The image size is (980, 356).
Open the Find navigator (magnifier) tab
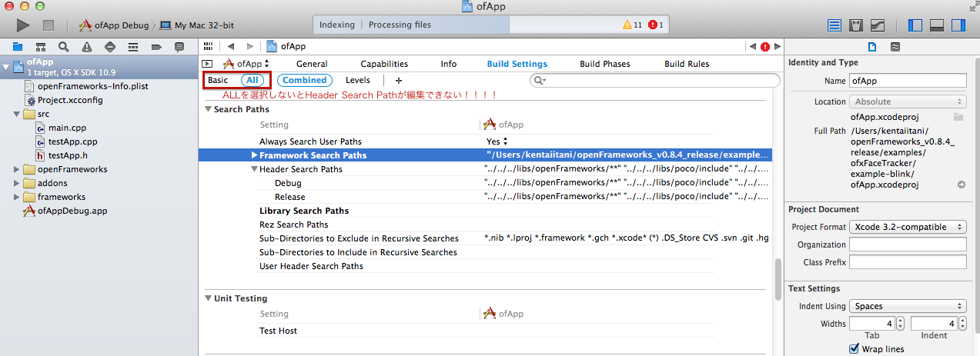pos(63,47)
